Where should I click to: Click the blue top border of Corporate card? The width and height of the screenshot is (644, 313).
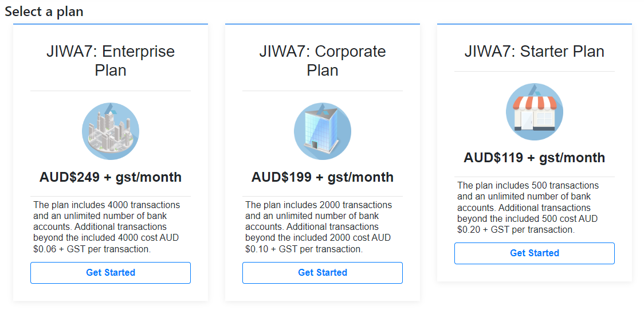(x=323, y=24)
